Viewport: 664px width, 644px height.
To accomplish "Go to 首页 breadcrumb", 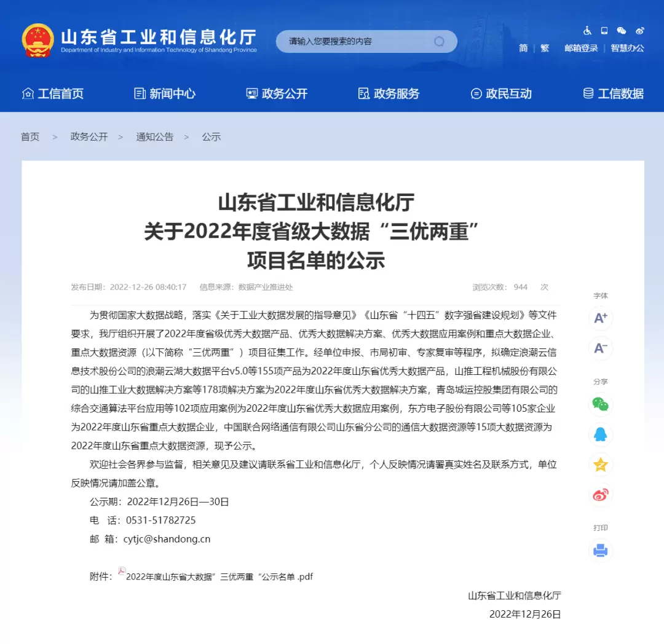I will (x=30, y=136).
